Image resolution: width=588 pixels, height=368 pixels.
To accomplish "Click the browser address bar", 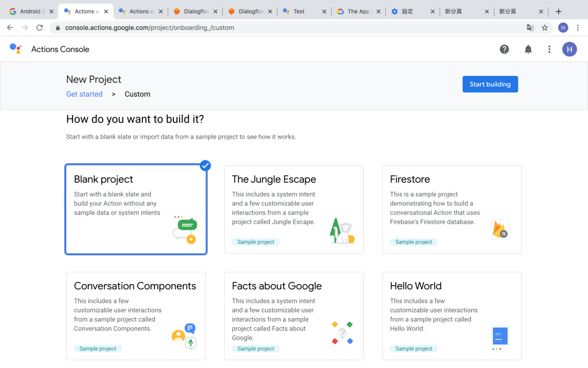I will pos(287,28).
